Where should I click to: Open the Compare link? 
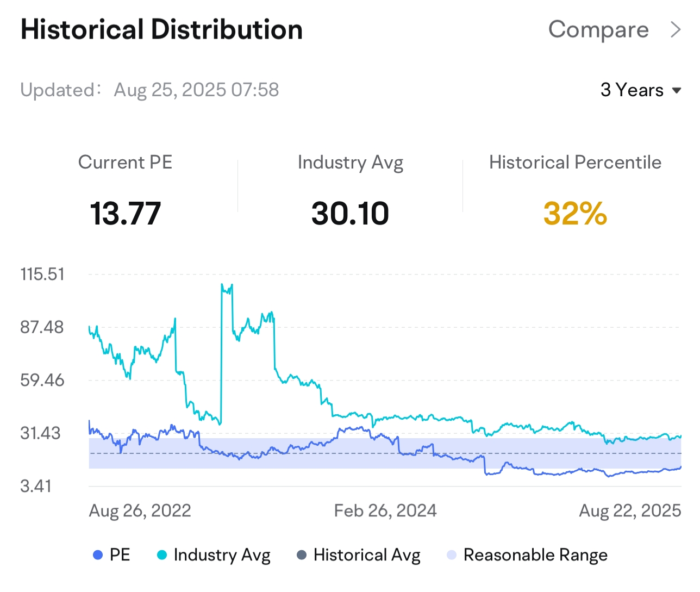pos(598,30)
